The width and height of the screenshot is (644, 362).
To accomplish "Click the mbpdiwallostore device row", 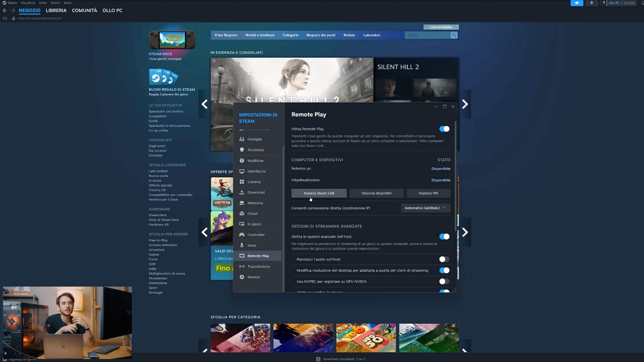I will tap(371, 180).
